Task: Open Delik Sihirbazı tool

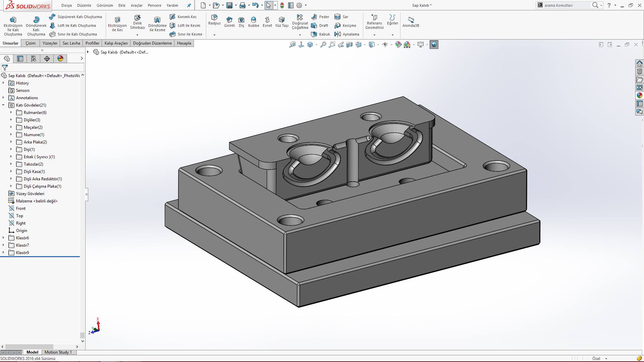Action: coord(138,22)
